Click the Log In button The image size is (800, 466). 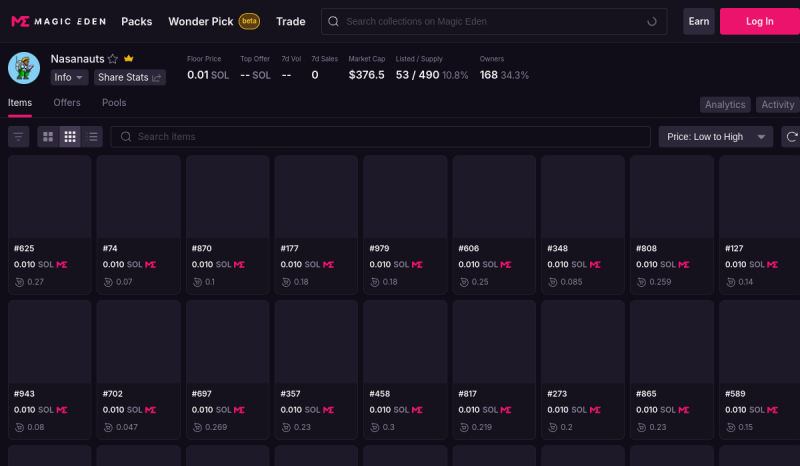coord(760,21)
